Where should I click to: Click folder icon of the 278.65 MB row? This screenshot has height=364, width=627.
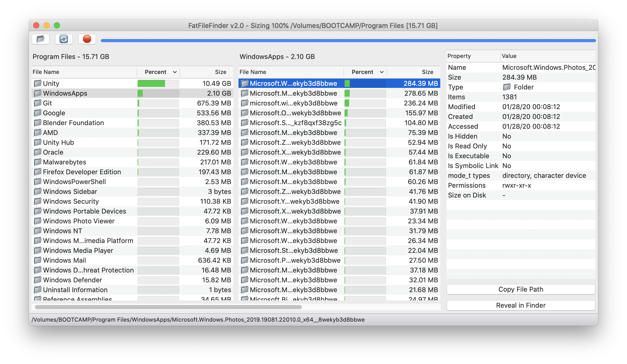(245, 93)
